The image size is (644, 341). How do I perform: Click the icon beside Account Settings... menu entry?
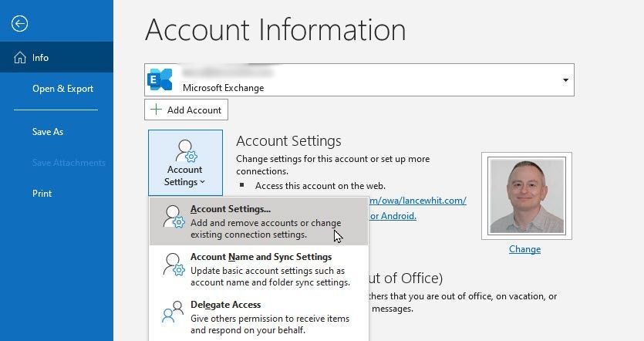[x=174, y=217]
